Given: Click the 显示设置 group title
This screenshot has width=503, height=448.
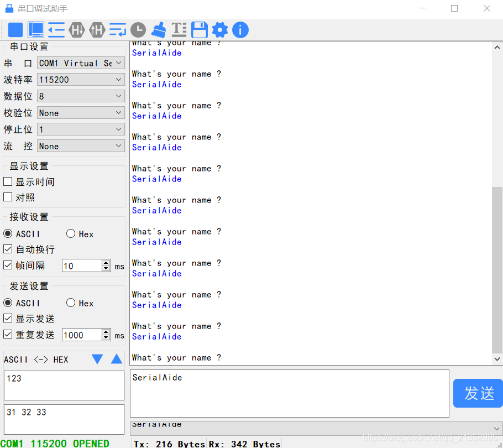Looking at the screenshot, I should coord(29,166).
